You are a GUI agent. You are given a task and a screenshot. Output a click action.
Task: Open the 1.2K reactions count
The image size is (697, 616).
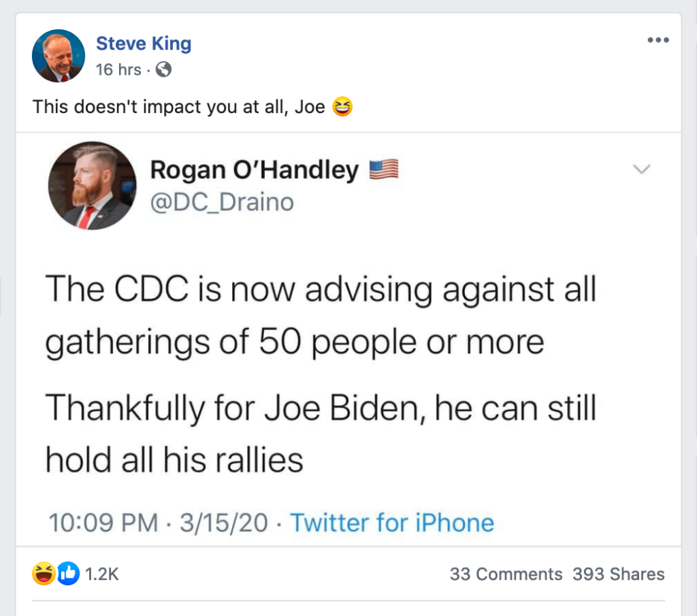click(102, 574)
